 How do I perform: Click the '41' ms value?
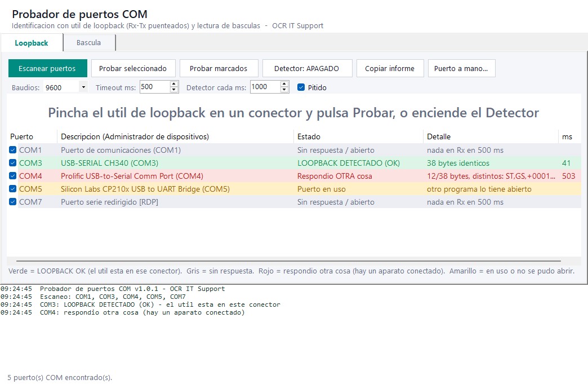pyautogui.click(x=566, y=163)
